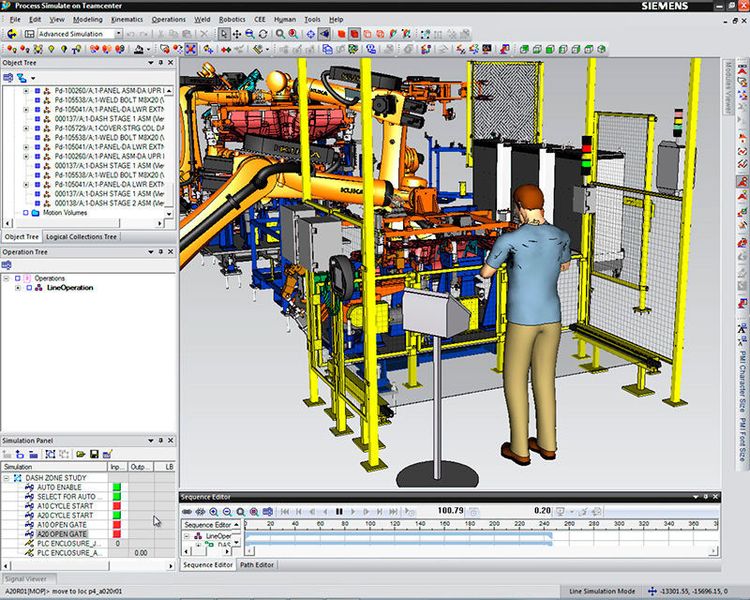Switch to the Path Editor tab
Viewport: 750px width, 600px height.
tap(257, 565)
